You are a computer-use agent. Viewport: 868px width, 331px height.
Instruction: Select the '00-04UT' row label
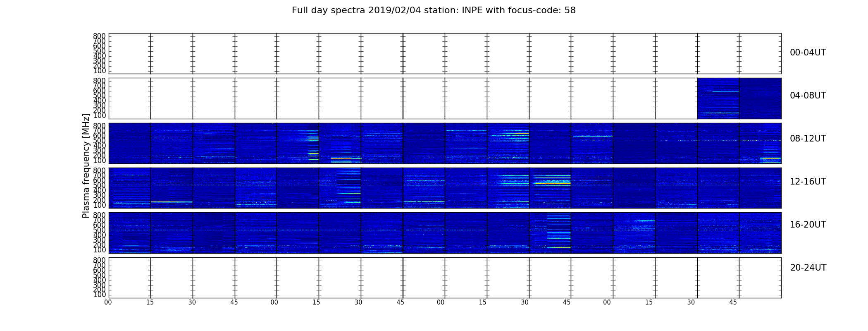coord(808,53)
